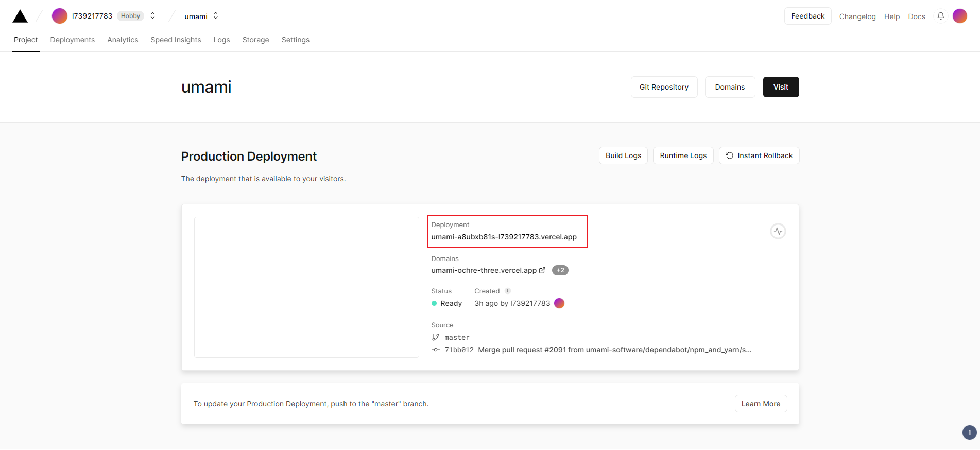Open the Speed Insights tab
The height and width of the screenshot is (450, 980).
(x=176, y=40)
